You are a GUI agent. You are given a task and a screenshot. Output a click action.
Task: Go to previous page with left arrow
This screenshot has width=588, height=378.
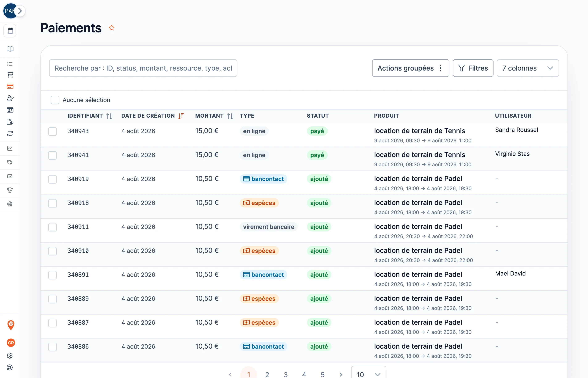pos(230,374)
